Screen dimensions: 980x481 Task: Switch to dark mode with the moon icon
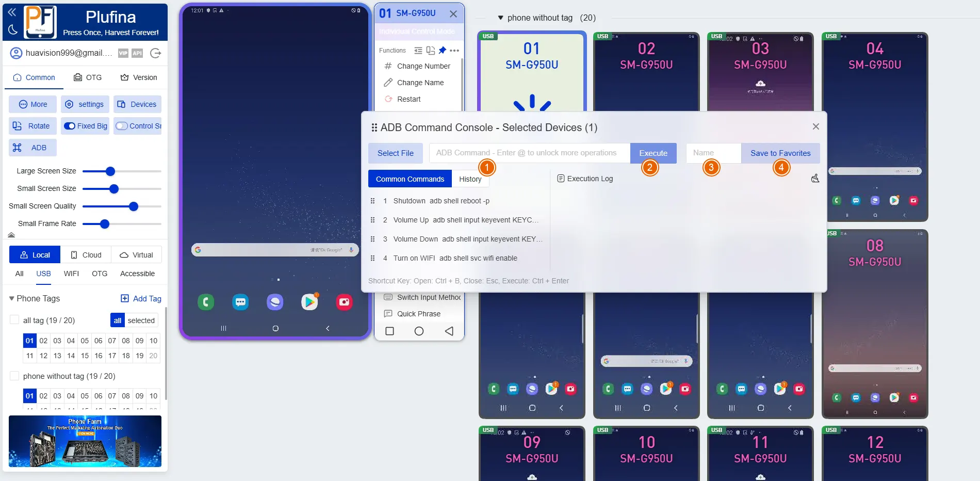13,30
